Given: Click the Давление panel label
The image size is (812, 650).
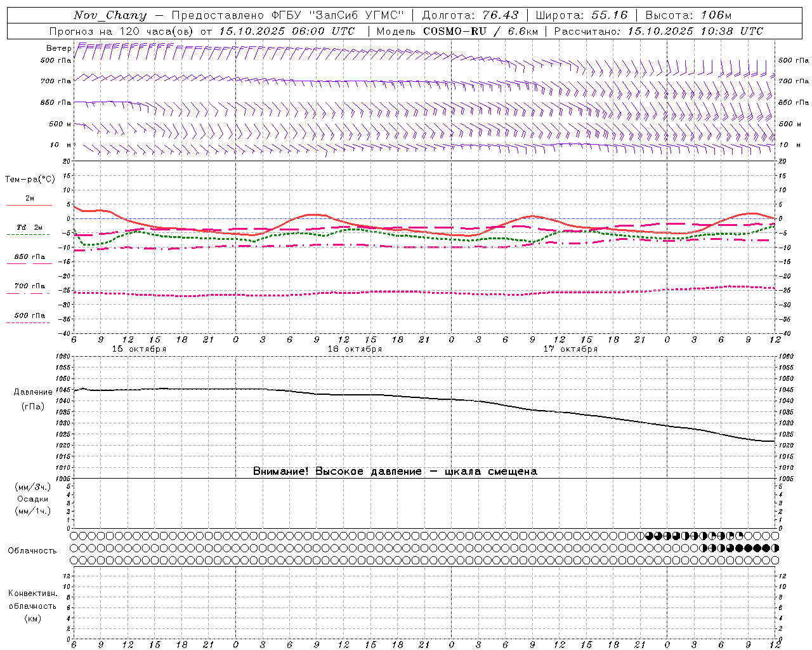Looking at the screenshot, I should 33,392.
